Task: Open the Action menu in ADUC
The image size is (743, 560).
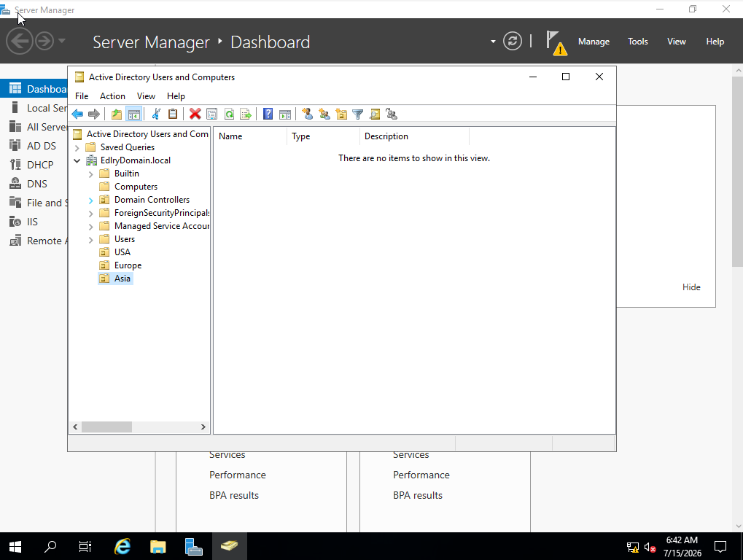Action: click(112, 96)
